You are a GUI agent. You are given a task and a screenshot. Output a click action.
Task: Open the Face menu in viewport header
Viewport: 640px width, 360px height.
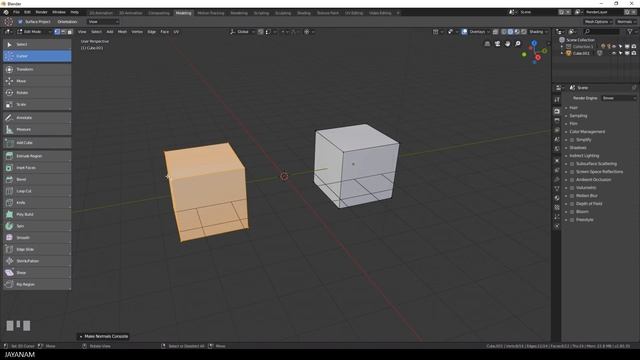164,32
